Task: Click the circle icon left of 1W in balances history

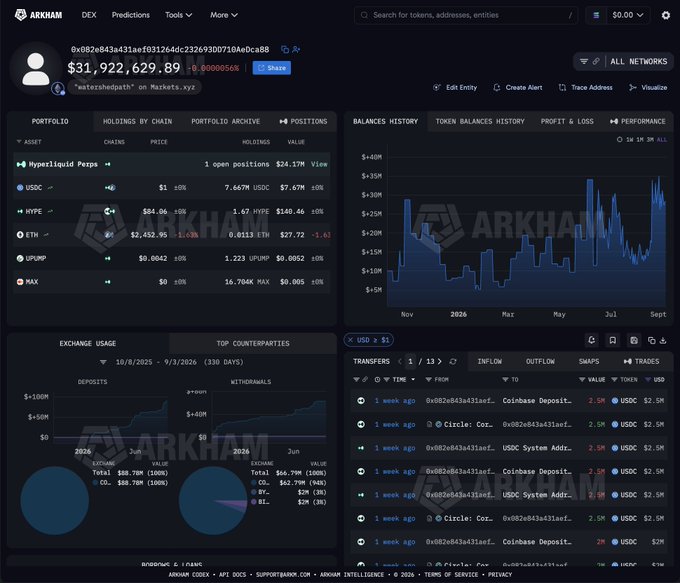Action: pyautogui.click(x=619, y=140)
